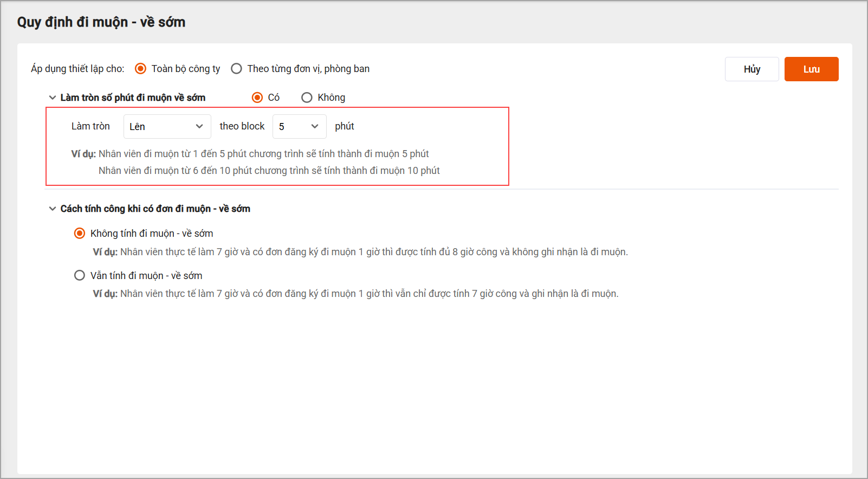Save settings with the "Lưu" button
Viewport: 868px width, 479px height.
coord(811,69)
